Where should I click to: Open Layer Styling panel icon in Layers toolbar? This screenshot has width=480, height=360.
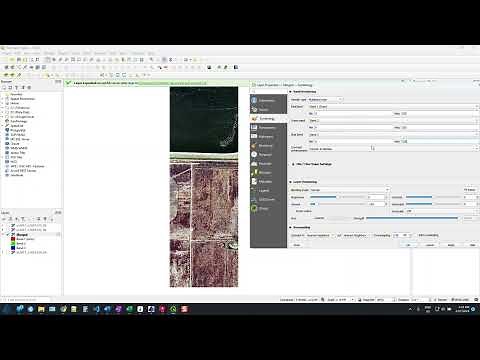4,219
